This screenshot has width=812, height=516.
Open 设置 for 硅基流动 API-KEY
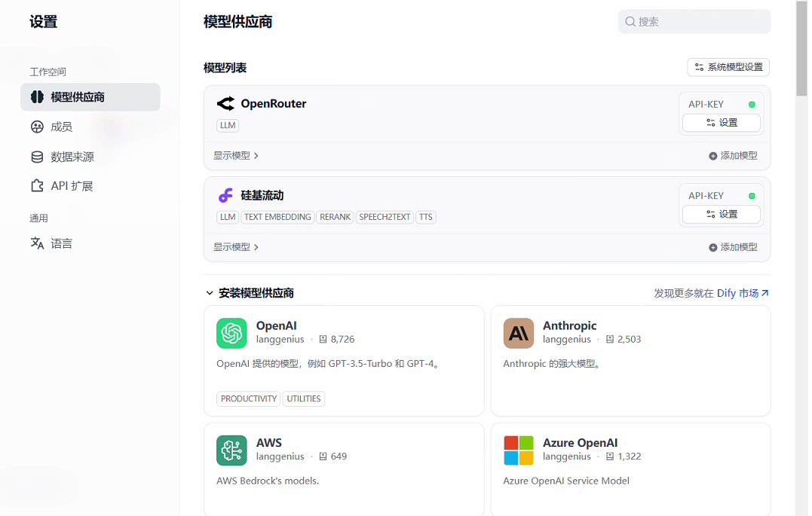coord(722,214)
